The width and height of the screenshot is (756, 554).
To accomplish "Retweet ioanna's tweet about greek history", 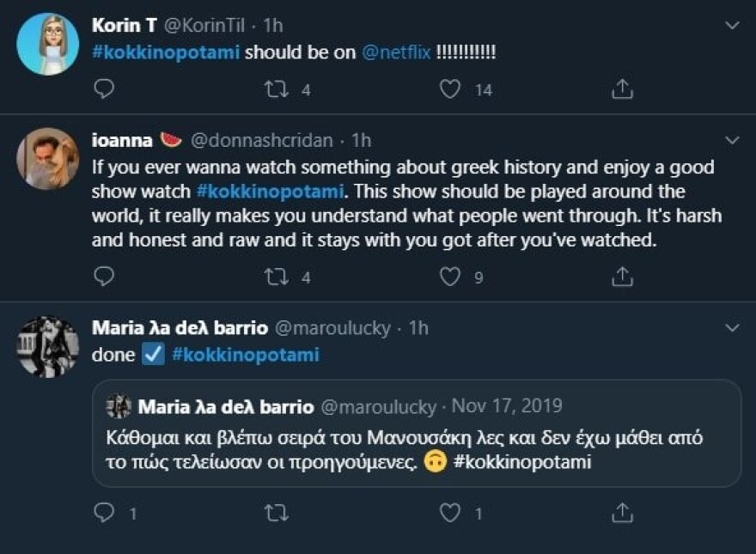I will click(277, 277).
